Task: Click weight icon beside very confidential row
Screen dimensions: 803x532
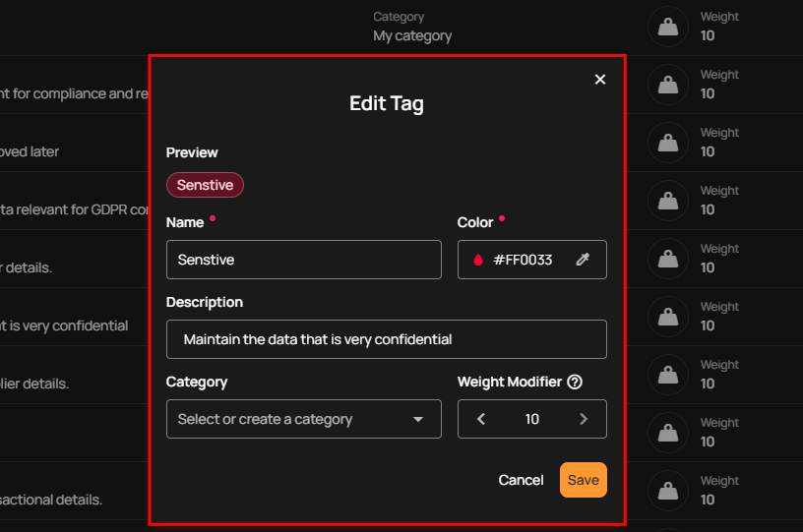Action: pyautogui.click(x=668, y=317)
